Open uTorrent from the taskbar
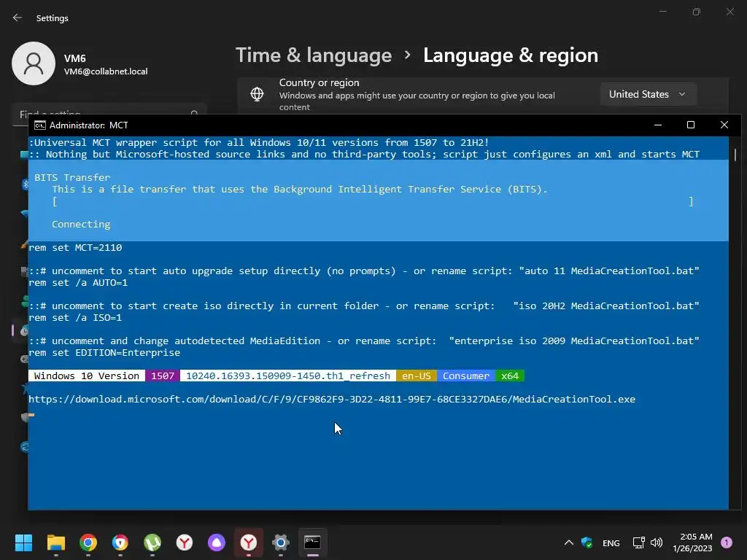Image resolution: width=747 pixels, height=560 pixels. pyautogui.click(x=152, y=542)
